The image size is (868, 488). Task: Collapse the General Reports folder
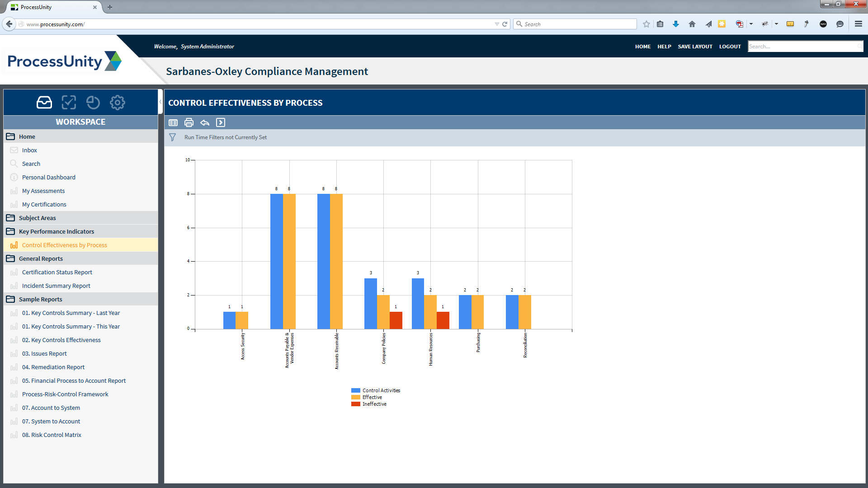[x=10, y=258]
